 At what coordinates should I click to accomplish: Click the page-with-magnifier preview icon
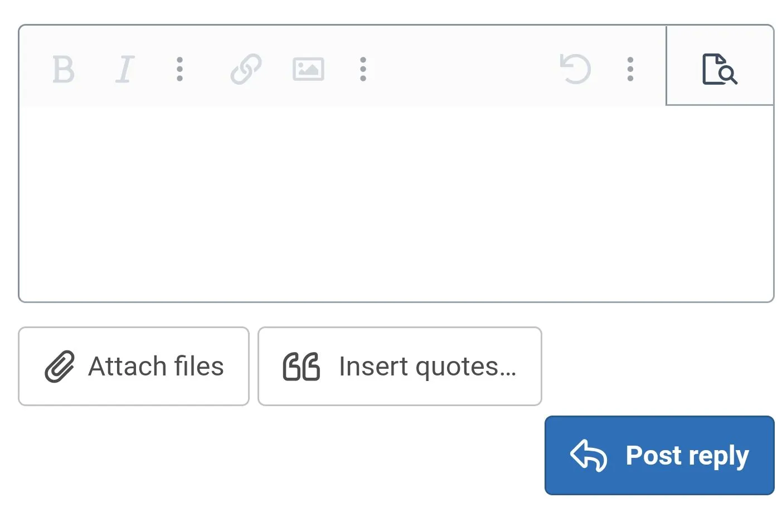tap(719, 69)
